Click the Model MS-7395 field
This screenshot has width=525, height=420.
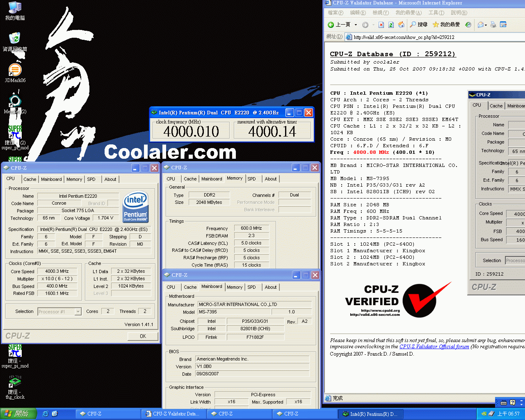pos(234,312)
